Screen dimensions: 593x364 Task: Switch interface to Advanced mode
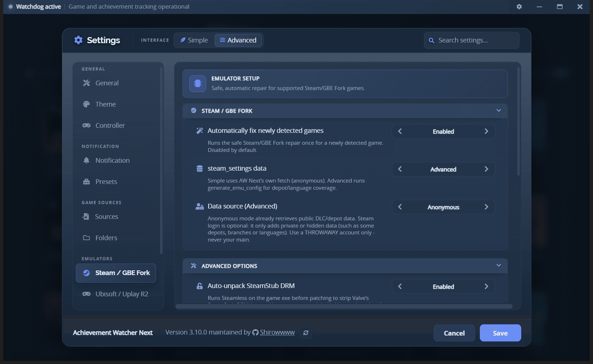238,40
